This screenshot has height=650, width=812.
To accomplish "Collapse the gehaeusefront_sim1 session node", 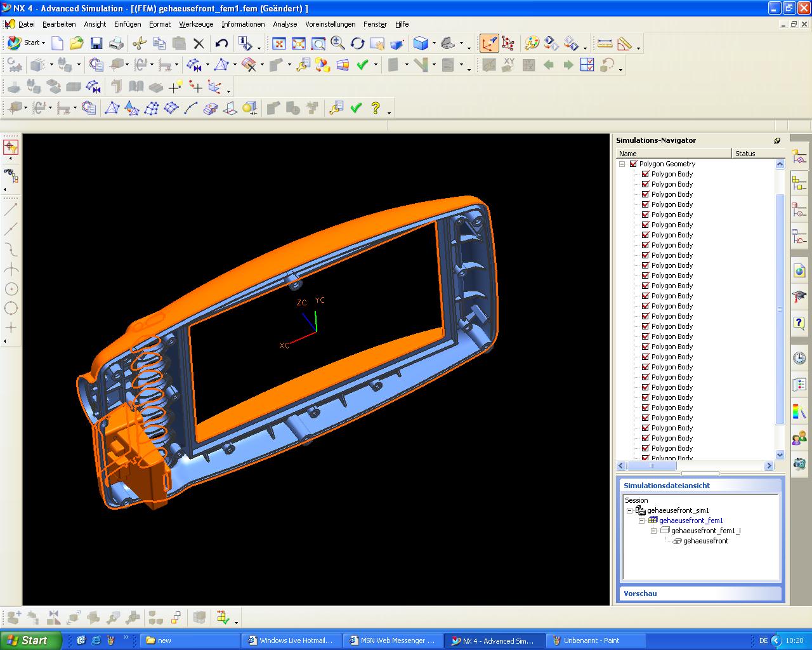I will (630, 510).
